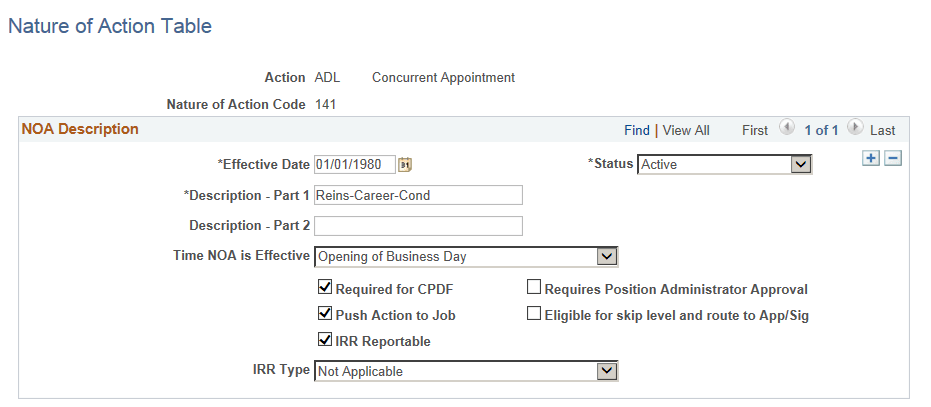
Task: Enable Requires Position Administrator Approval
Action: coord(534,288)
